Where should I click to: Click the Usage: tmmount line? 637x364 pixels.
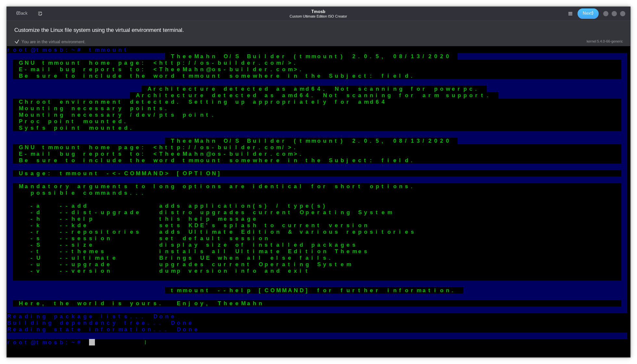[120, 174]
